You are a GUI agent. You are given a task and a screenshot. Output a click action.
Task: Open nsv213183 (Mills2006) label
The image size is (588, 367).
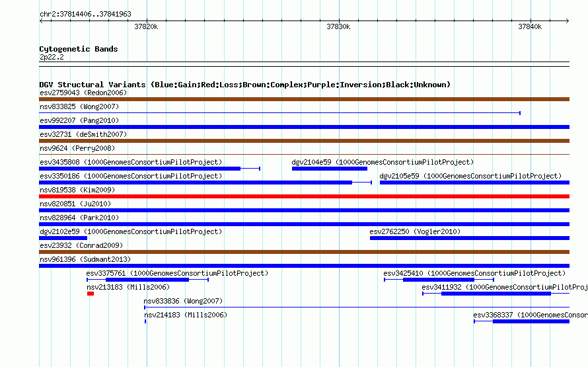click(x=128, y=287)
